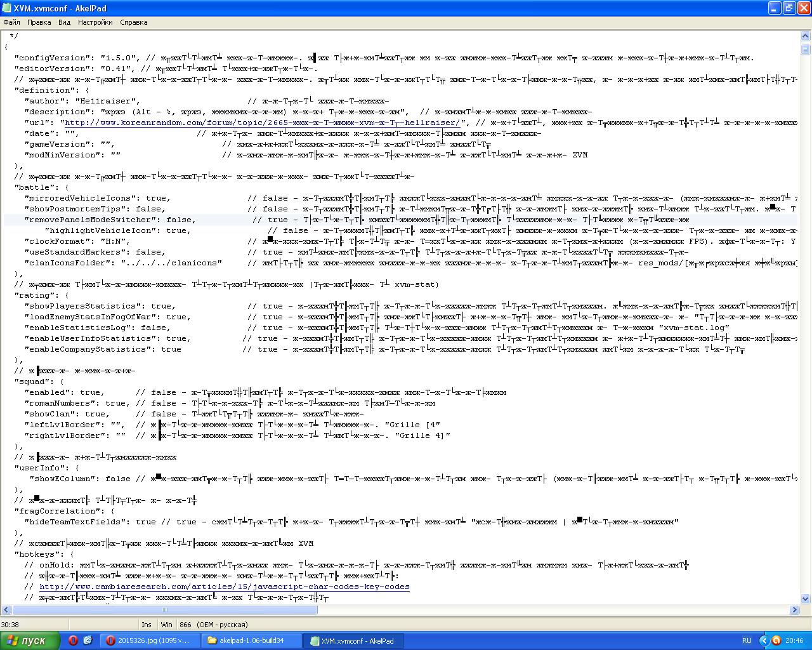The width and height of the screenshot is (812, 650).
Task: Click the "author" key
Action: (44, 101)
